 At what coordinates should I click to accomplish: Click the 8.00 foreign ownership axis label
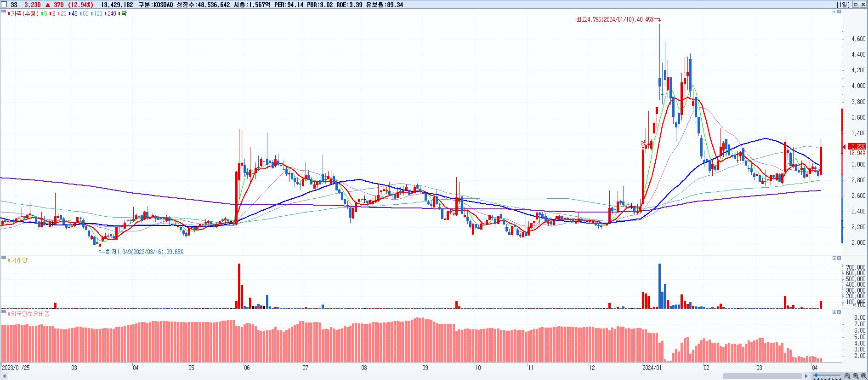click(860, 317)
